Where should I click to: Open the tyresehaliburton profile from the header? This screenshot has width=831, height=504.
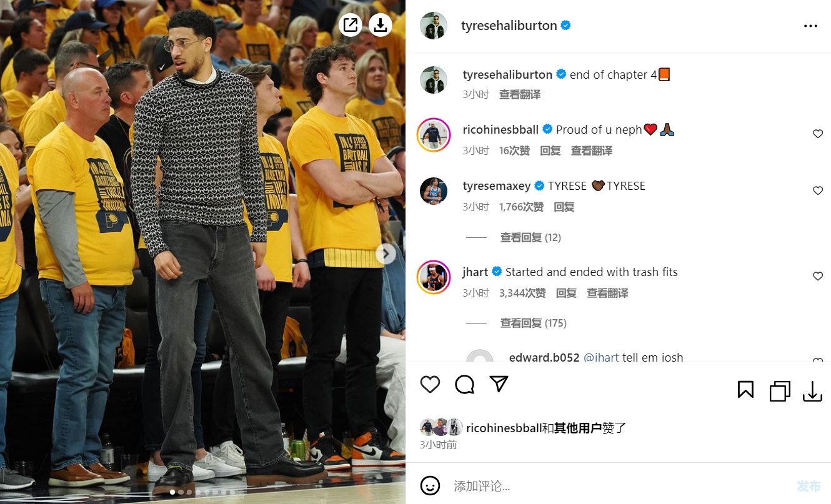[509, 26]
